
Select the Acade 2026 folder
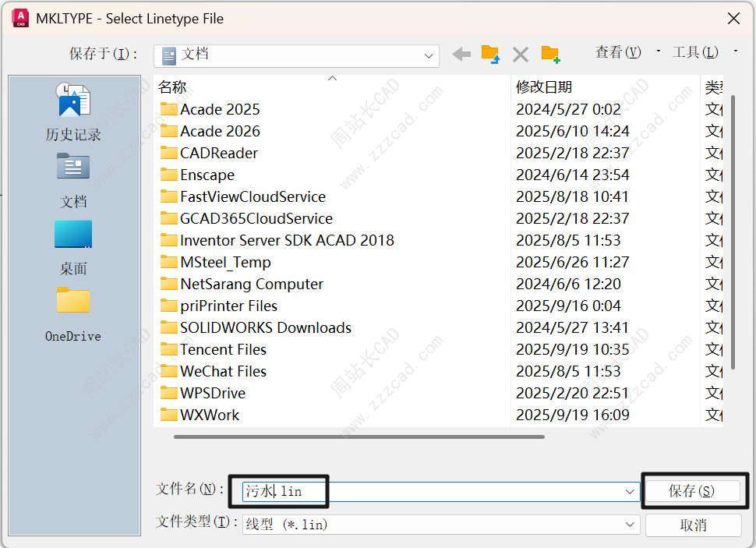click(220, 131)
